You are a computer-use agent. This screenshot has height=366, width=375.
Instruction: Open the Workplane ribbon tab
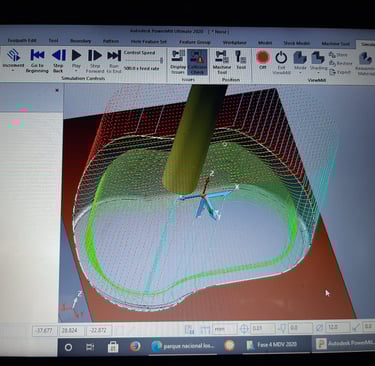(234, 43)
